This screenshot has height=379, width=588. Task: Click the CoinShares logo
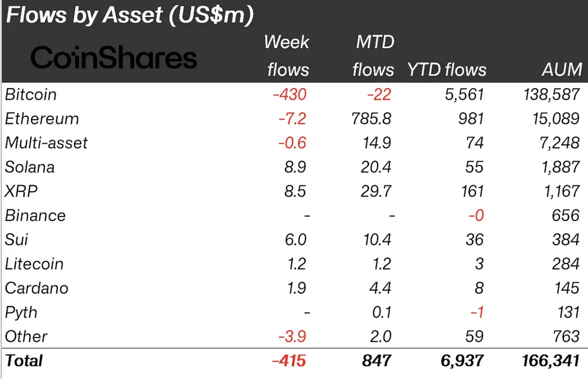click(x=114, y=59)
